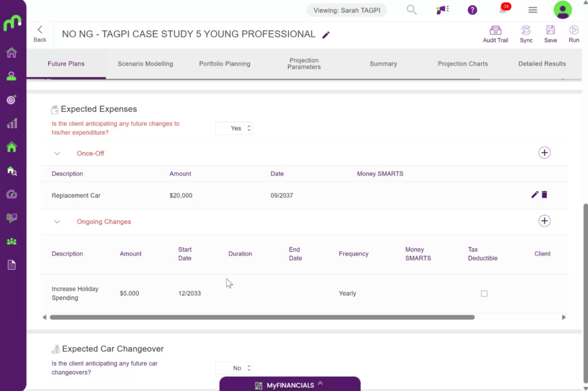Switch to Portfolio Planning tab

coord(225,64)
